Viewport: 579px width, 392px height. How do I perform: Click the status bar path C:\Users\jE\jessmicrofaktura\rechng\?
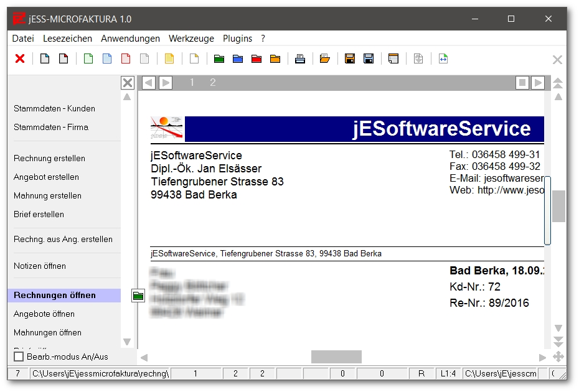pyautogui.click(x=100, y=373)
